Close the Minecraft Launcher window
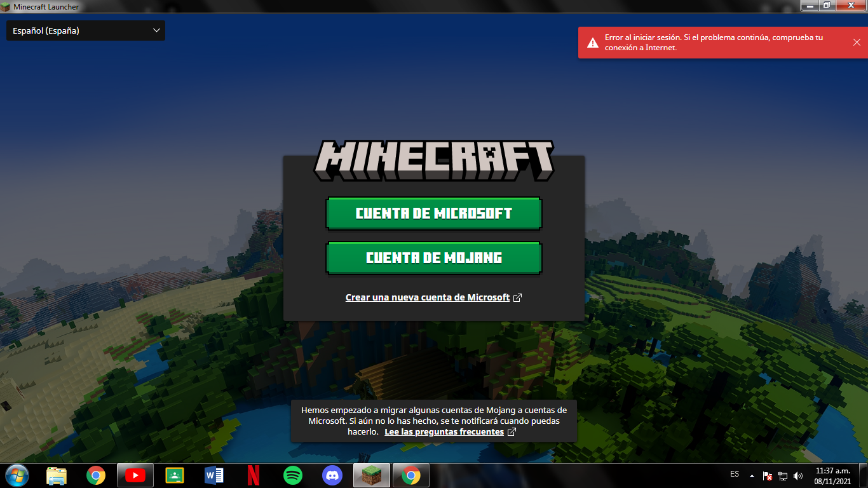The height and width of the screenshot is (488, 868). [850, 6]
